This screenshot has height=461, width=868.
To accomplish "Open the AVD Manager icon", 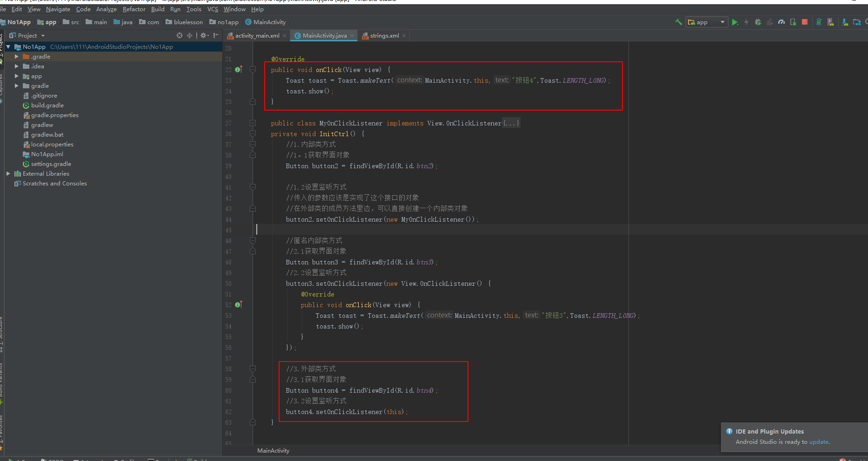I will 830,22.
